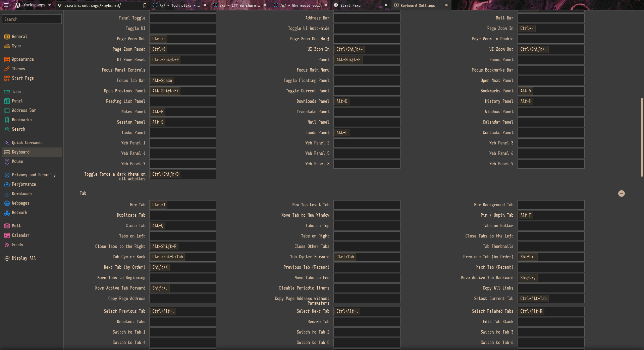This screenshot has height=350, width=644.
Task: Open the Workspaces dropdown
Action: pos(33,5)
